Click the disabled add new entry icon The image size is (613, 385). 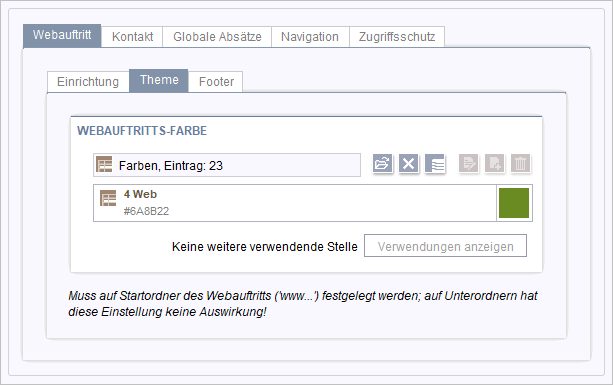pos(495,163)
